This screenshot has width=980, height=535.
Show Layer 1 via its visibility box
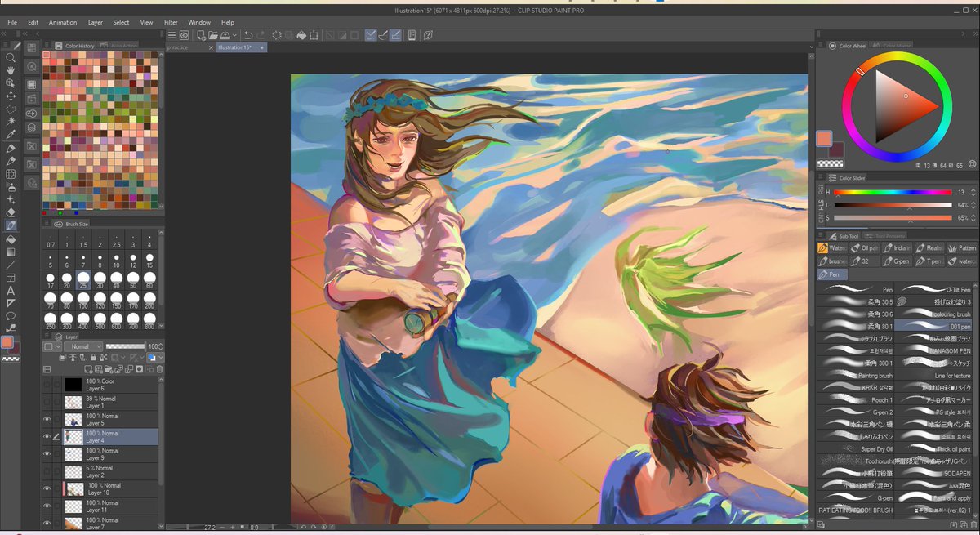click(47, 402)
